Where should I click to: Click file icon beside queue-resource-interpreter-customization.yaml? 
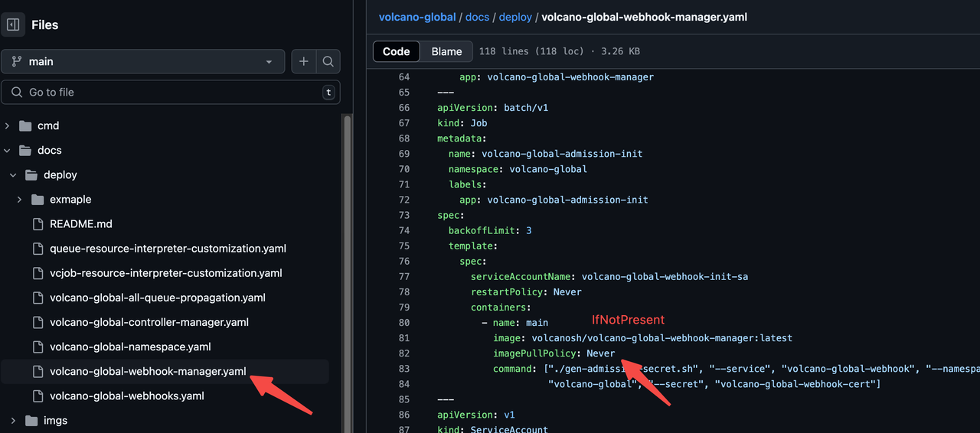click(x=38, y=248)
